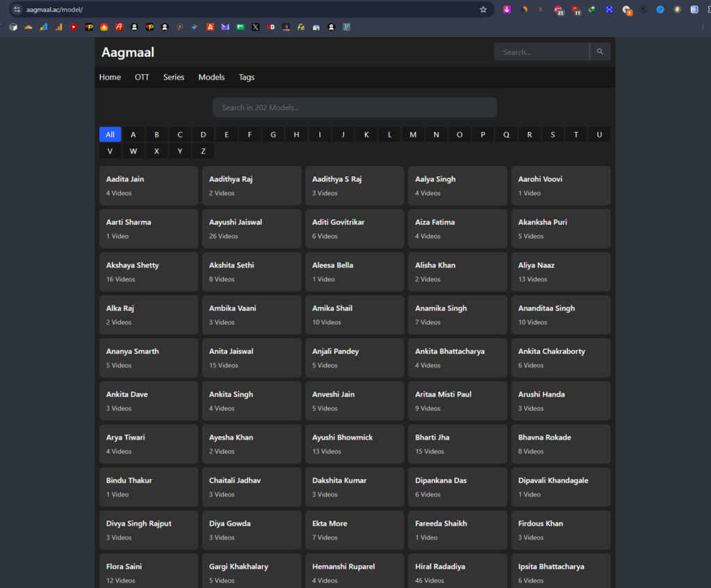Open the red play-button bookmark icon

point(74,27)
